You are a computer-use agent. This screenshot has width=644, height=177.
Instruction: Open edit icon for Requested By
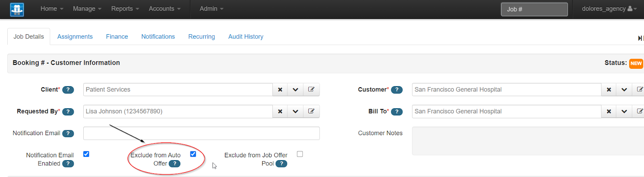pyautogui.click(x=311, y=111)
